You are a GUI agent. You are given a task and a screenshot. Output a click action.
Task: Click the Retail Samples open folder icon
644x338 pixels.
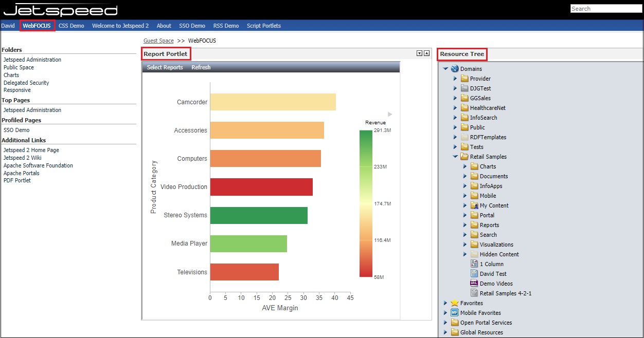464,157
